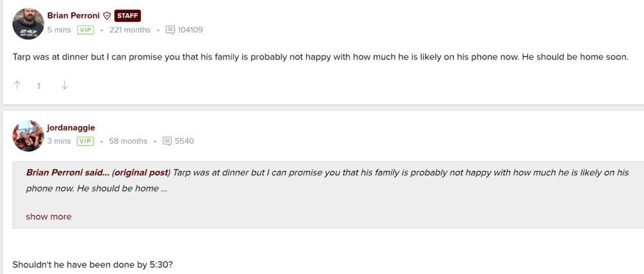This screenshot has width=644, height=274.
Task: Click the "58 months" membership label
Action: click(x=128, y=141)
